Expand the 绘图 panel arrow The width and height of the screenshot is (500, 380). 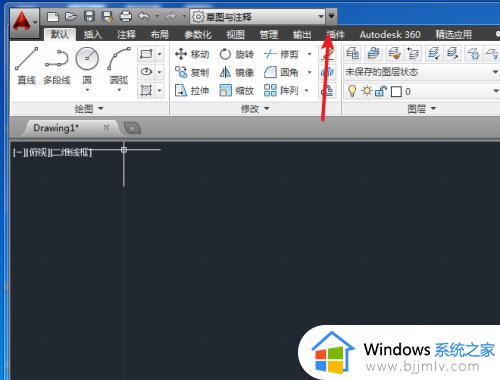coord(101,108)
